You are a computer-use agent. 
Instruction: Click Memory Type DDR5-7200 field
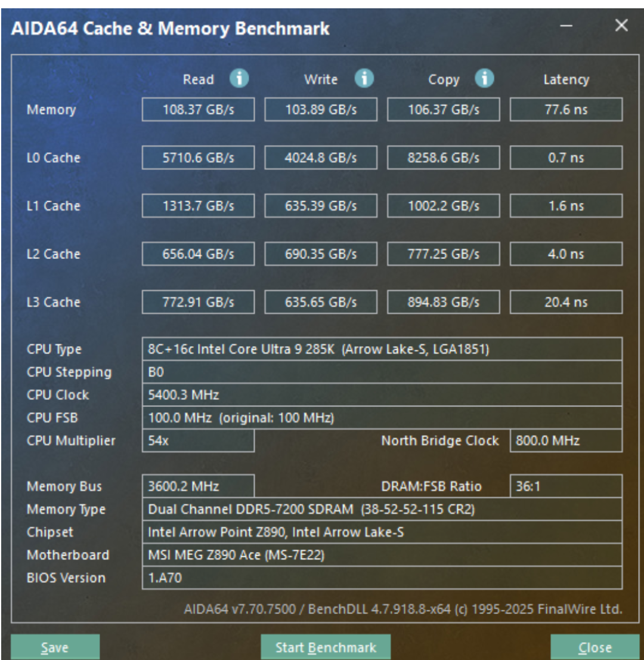(382, 509)
